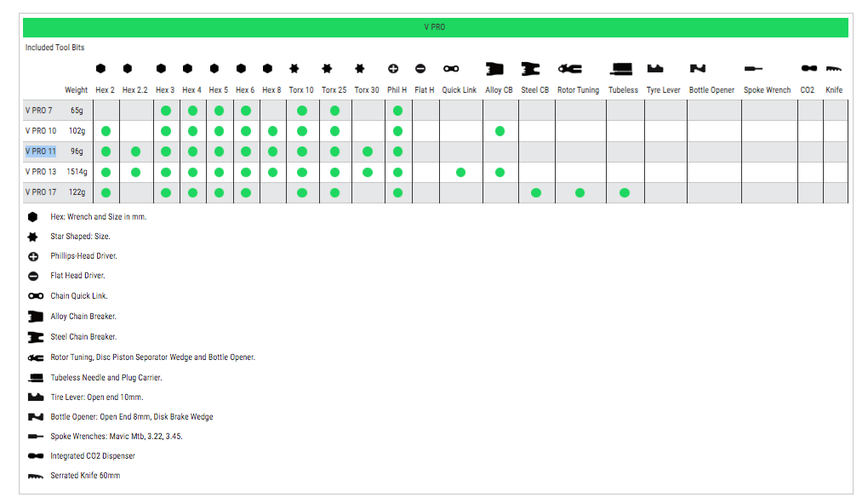Click the Torx 30 star icon in header

coord(360,68)
